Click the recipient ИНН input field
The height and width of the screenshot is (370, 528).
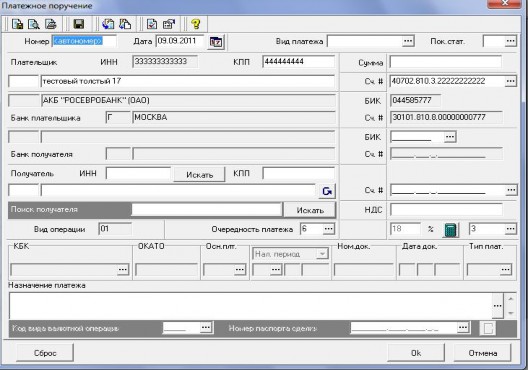(138, 174)
